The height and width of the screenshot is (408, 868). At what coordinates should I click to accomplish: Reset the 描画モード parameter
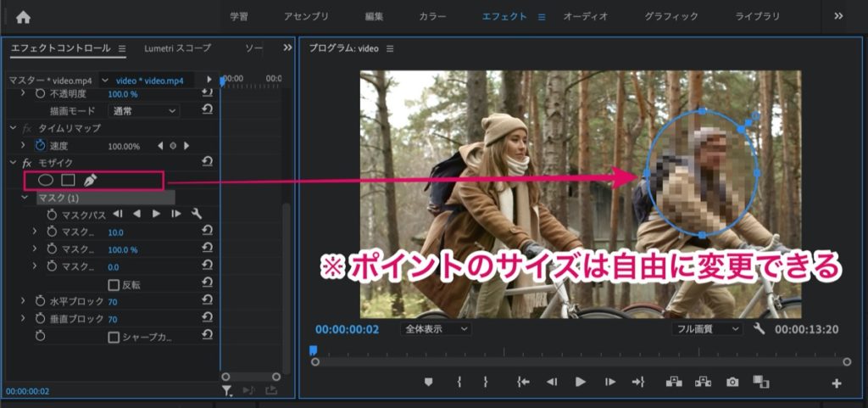[x=207, y=110]
